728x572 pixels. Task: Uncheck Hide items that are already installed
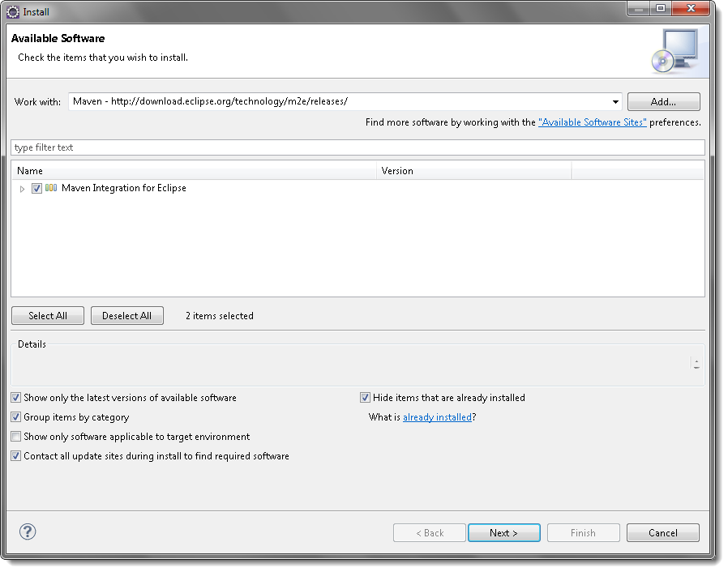click(x=365, y=398)
